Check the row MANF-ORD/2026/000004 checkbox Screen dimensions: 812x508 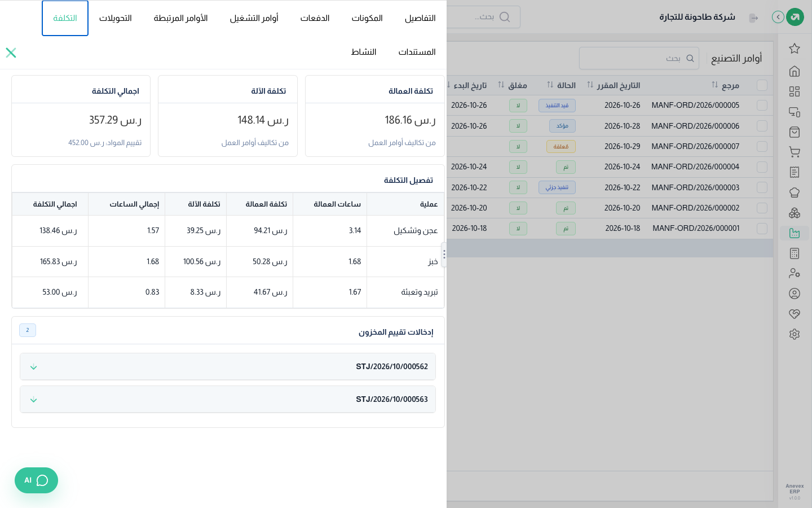click(x=762, y=167)
